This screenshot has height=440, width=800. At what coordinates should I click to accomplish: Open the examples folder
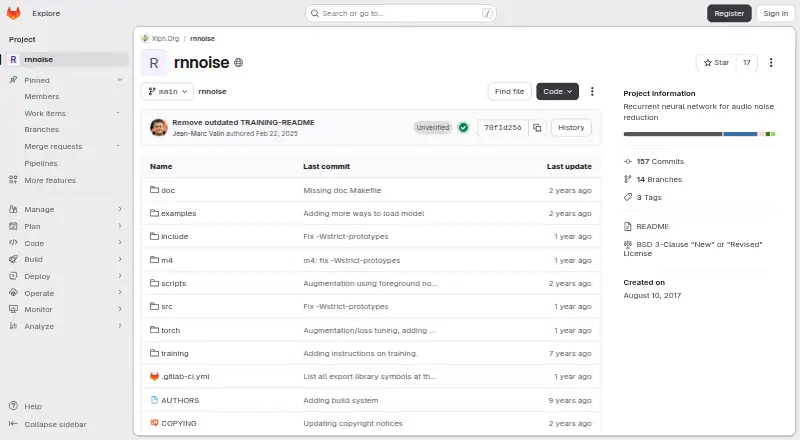(179, 213)
